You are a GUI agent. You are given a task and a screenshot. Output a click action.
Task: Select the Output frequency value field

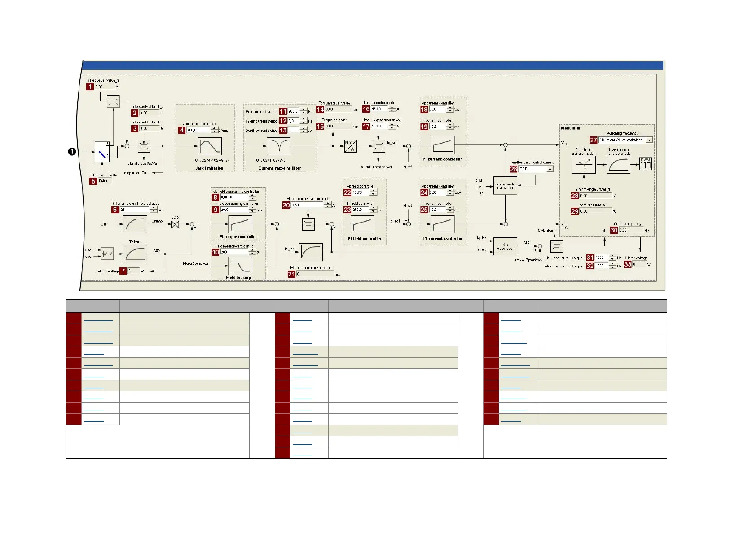pos(631,230)
